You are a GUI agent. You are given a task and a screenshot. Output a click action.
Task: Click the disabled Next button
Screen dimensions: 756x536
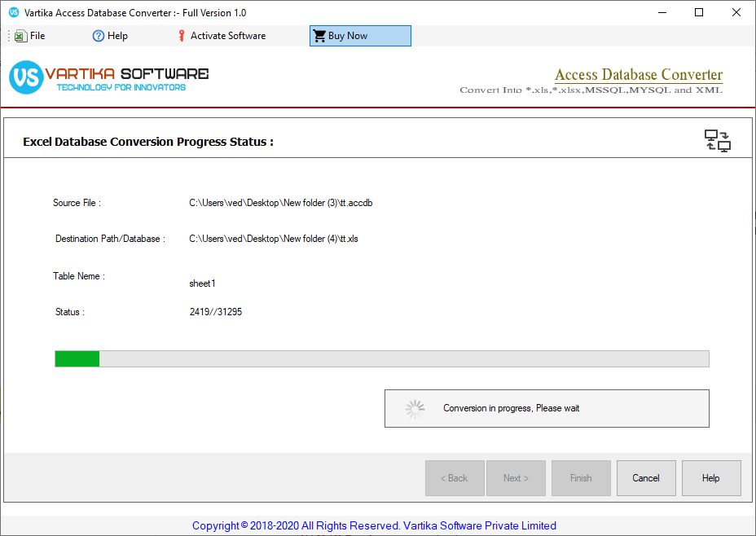(x=516, y=478)
